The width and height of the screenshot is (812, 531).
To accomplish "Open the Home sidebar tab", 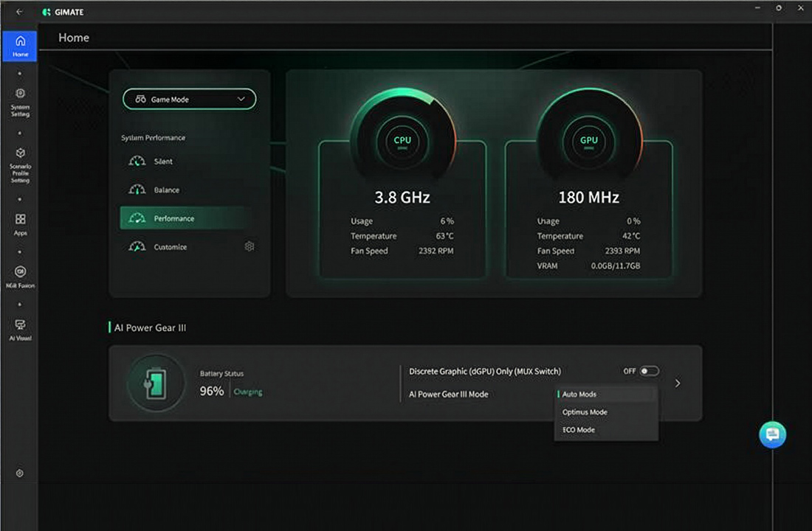I will 20,46.
